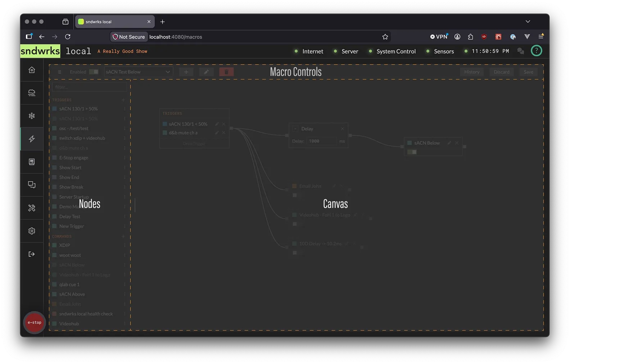The image size is (624, 364).
Task: Open options menu for osc - /test/test
Action: 125,128
